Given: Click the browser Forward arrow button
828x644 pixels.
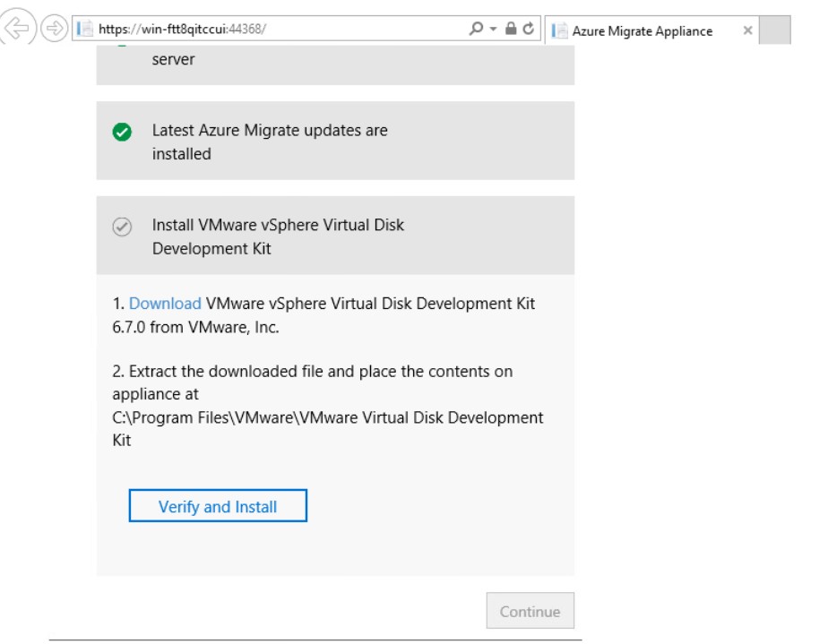Looking at the screenshot, I should (x=54, y=28).
